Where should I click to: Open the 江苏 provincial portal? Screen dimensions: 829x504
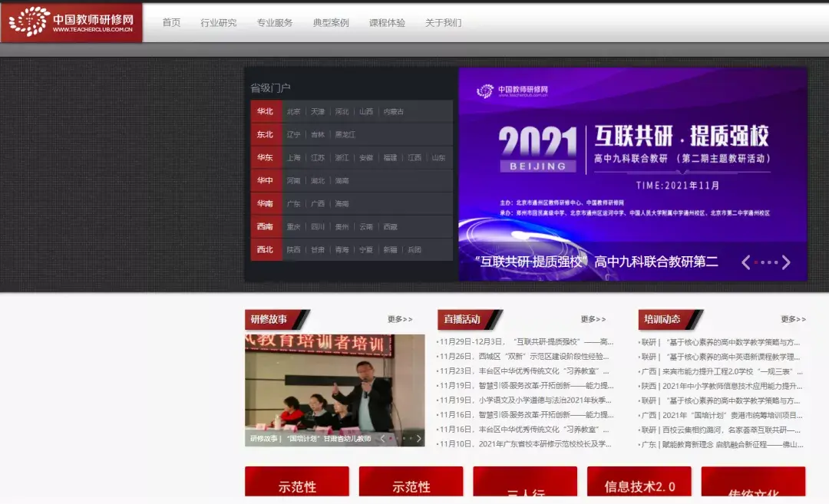[318, 158]
